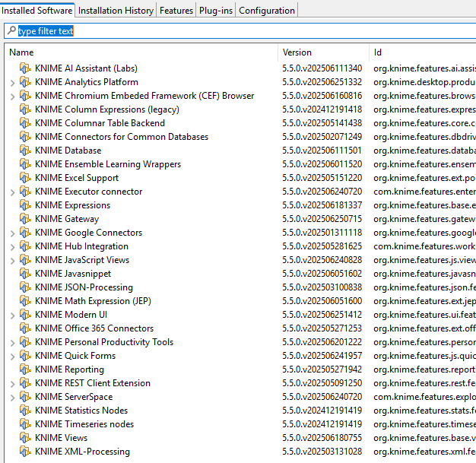
Task: Click the KNIME AI Assistant (Labs) feature icon
Action: 25,68
